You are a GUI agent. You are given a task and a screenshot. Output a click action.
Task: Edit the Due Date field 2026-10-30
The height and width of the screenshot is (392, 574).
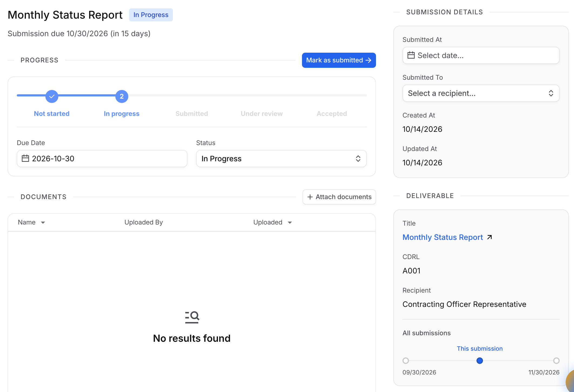pyautogui.click(x=102, y=159)
